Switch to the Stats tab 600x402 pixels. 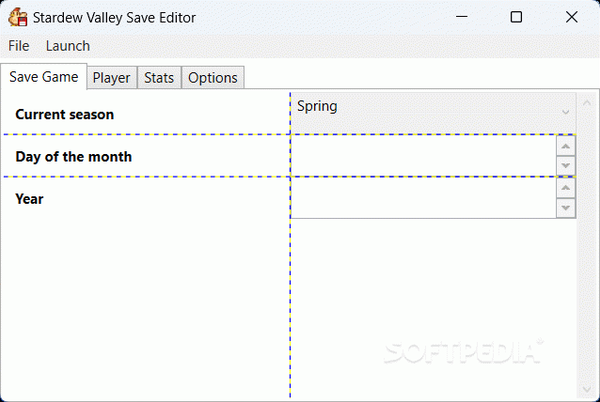point(159,78)
